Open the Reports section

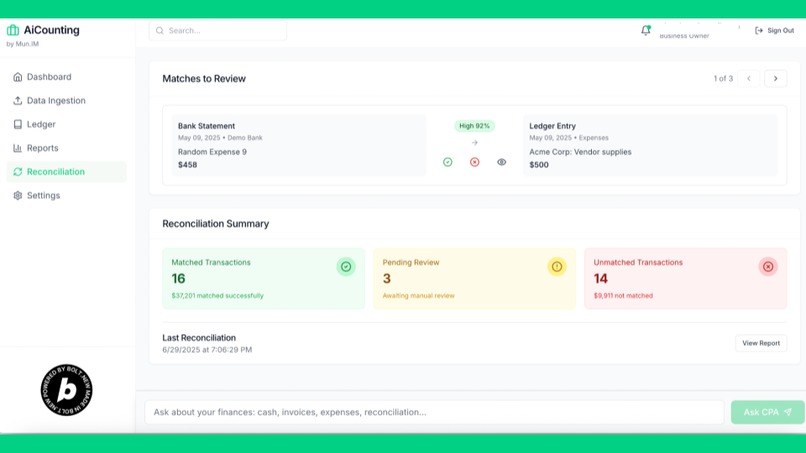[66, 148]
